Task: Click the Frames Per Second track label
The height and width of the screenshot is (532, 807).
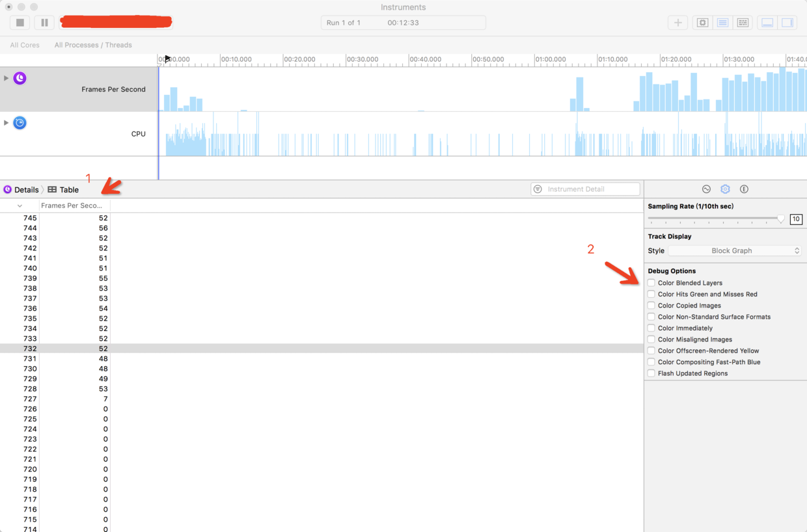Action: coord(113,89)
